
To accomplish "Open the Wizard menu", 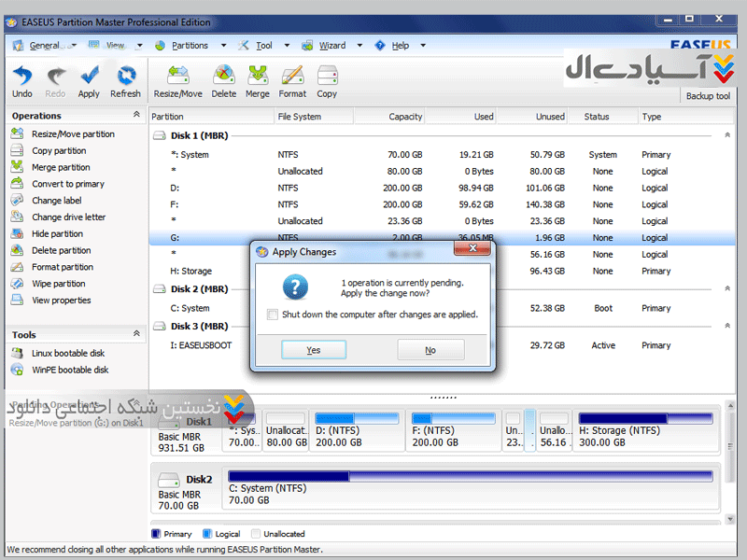I will 331,45.
